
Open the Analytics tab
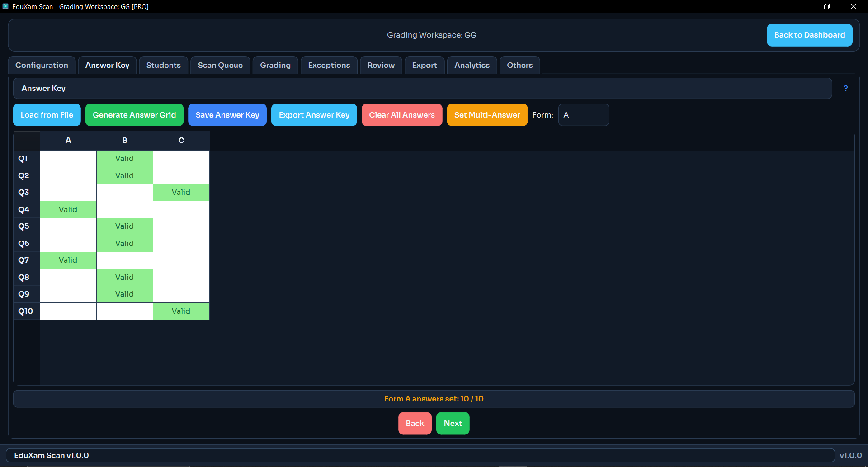[x=472, y=65]
